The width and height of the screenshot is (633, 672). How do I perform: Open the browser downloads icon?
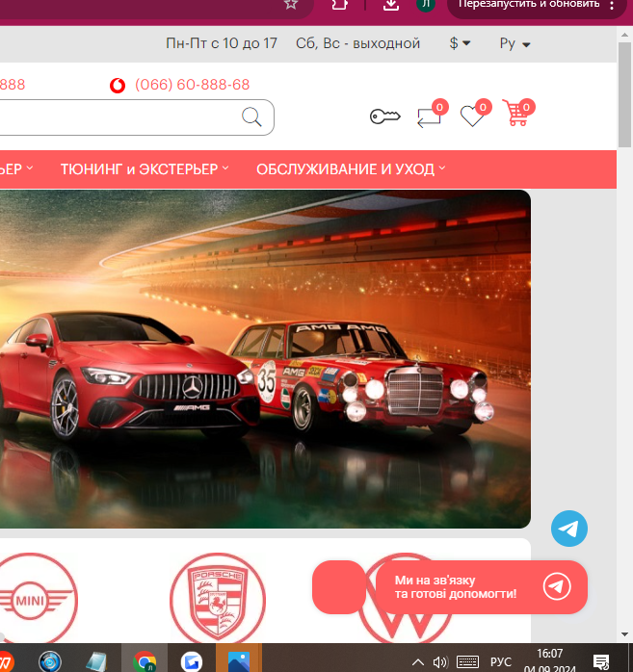pos(390,5)
